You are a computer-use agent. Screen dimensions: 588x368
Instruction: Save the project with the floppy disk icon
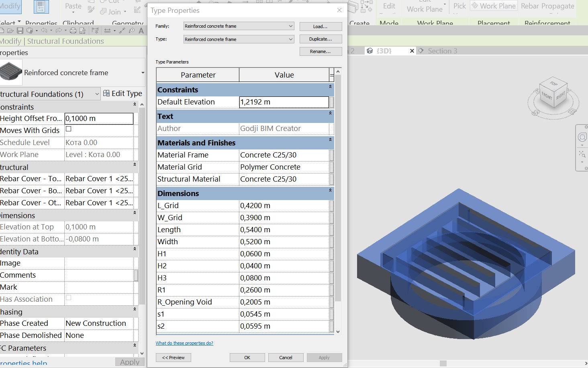[x=20, y=31]
